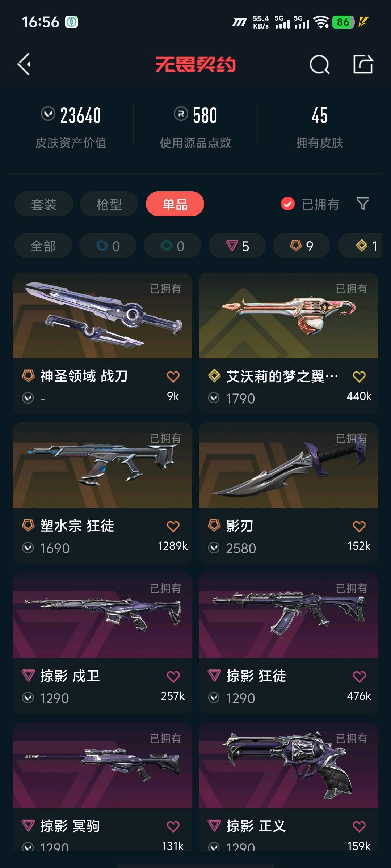This screenshot has width=391, height=868.
Task: Select the orange tier filter showing 9
Action: point(302,246)
